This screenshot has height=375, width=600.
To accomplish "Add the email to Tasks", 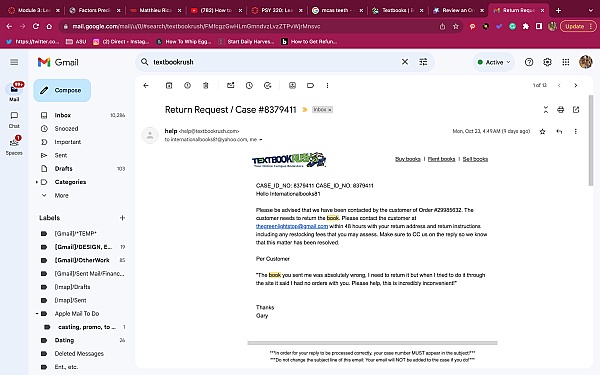I will coord(267,85).
